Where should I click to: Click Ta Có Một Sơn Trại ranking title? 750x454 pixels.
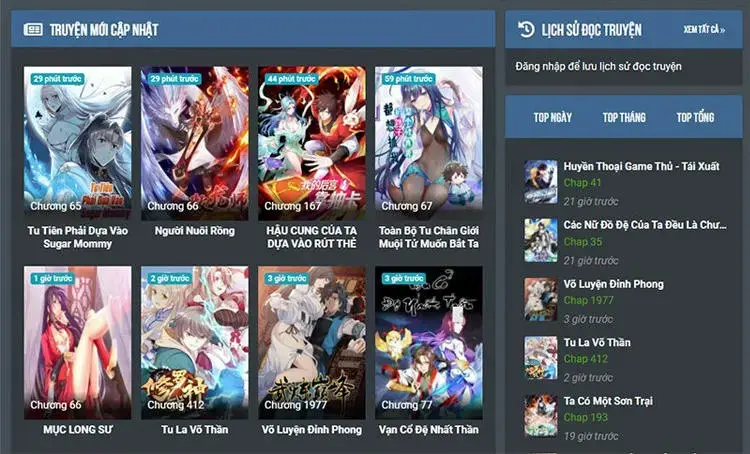(x=608, y=401)
